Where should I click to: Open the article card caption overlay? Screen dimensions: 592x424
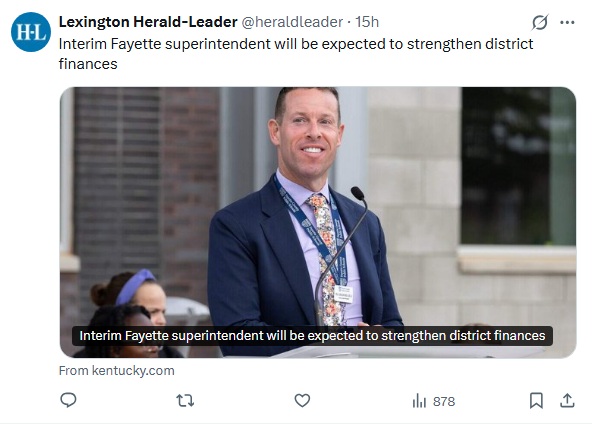coord(312,336)
